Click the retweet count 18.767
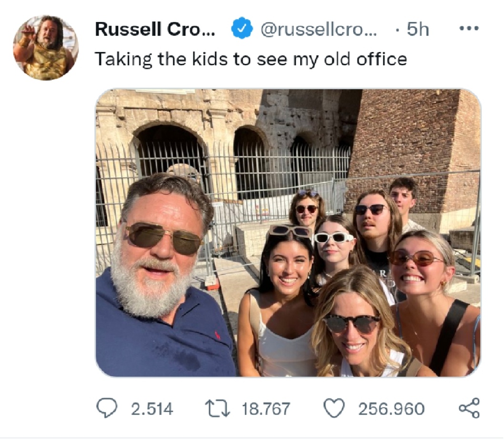Image resolution: width=504 pixels, height=440 pixels. (x=266, y=409)
